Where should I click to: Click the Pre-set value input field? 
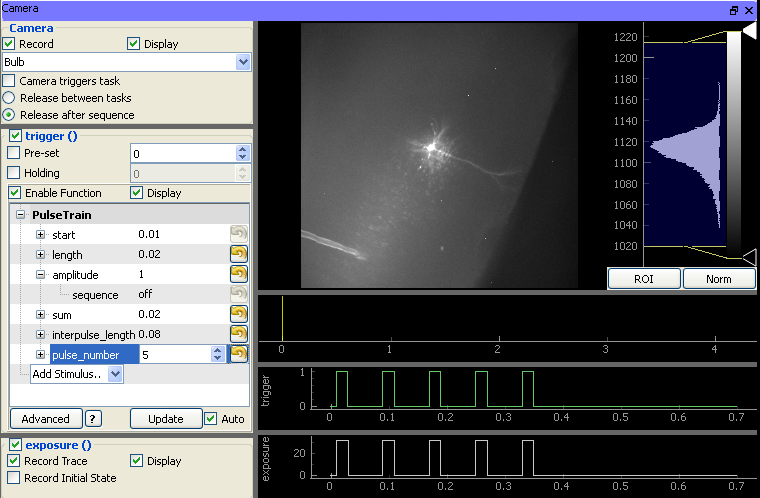pyautogui.click(x=184, y=154)
